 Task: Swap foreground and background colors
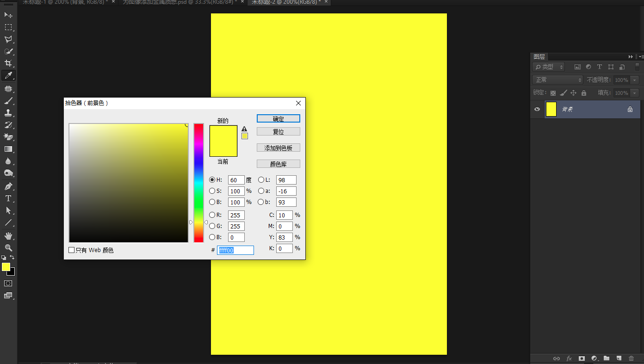(12, 258)
